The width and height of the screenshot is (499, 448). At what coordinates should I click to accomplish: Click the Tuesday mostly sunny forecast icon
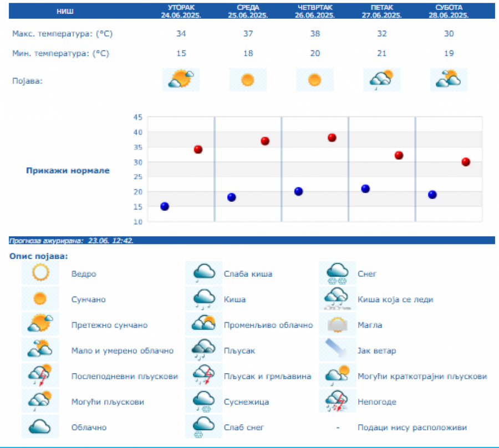(181, 80)
